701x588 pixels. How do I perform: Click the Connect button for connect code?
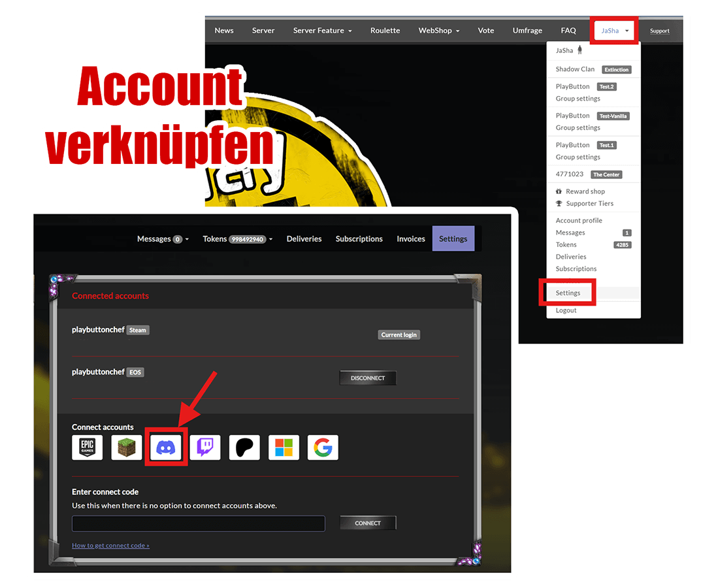(368, 523)
